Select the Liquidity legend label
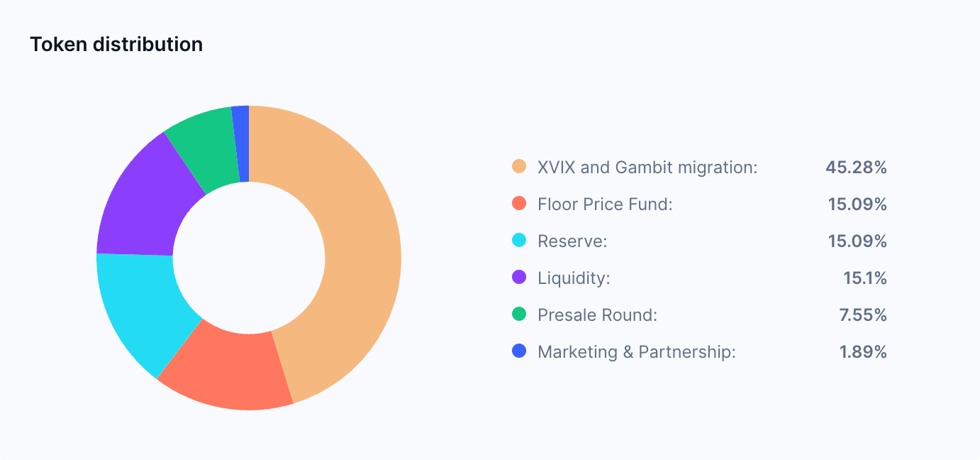The image size is (980, 460). click(574, 278)
